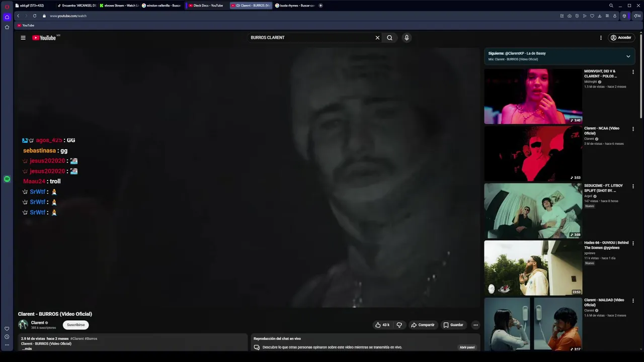Reload the page
The image size is (644, 362).
[34, 16]
